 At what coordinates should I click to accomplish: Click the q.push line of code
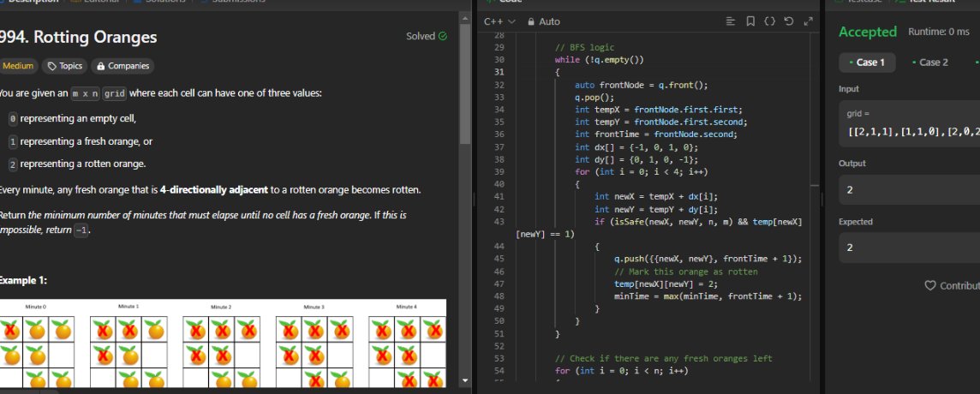tap(708, 259)
